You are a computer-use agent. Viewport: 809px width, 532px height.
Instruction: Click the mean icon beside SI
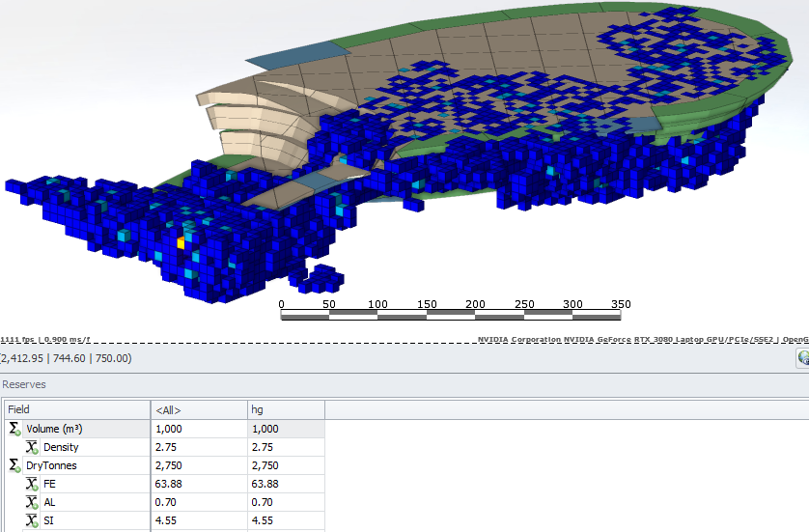32,520
